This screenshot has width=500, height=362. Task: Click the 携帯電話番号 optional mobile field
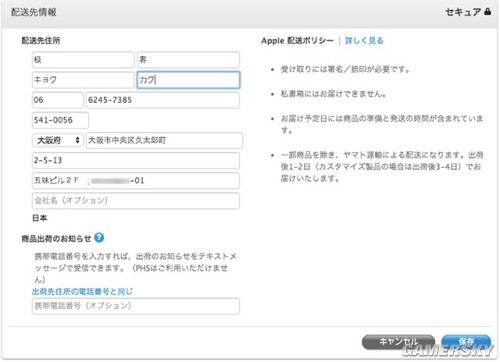pyautogui.click(x=136, y=306)
